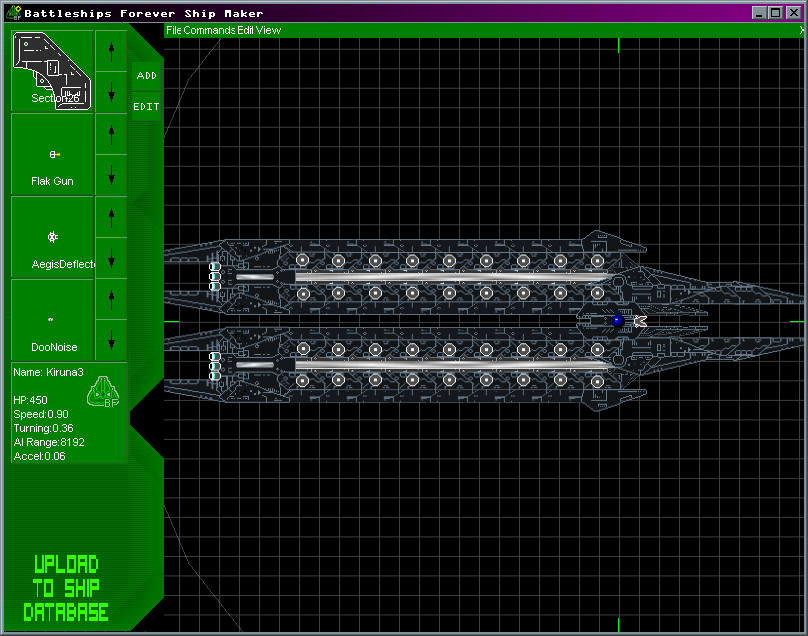Click the Speed:0.90 value
Screen dimensions: 808x636
[x=41, y=414]
